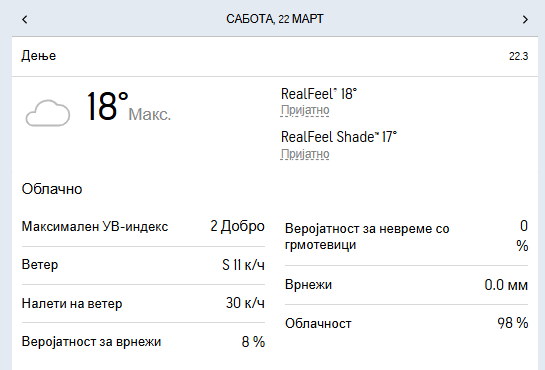
Task: Select the Врнежи 0.0 мм row
Action: [x=406, y=285]
